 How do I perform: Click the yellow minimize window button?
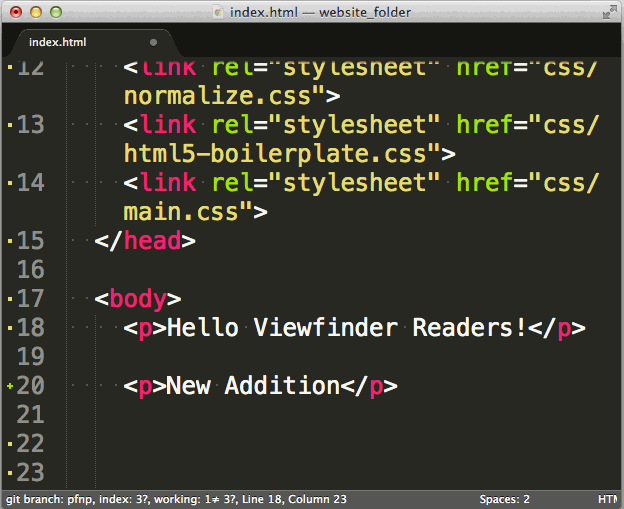(x=35, y=12)
